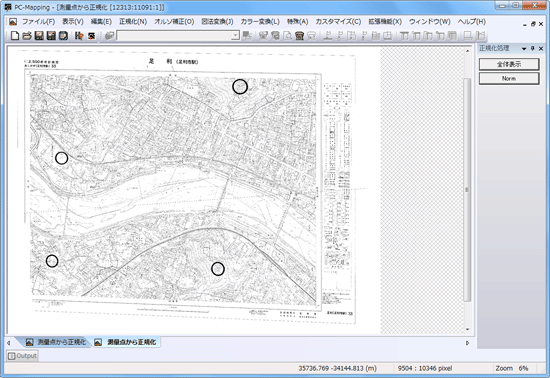This screenshot has width=550, height=378.
Task: Click the 35736.769 -34144.813 (m) coordinate readout
Action: (x=337, y=368)
